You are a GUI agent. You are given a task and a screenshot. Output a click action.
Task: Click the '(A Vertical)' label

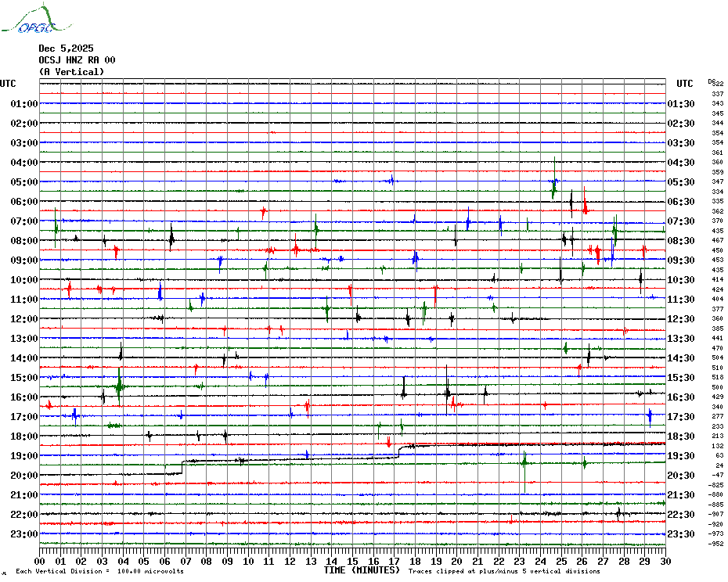point(71,72)
